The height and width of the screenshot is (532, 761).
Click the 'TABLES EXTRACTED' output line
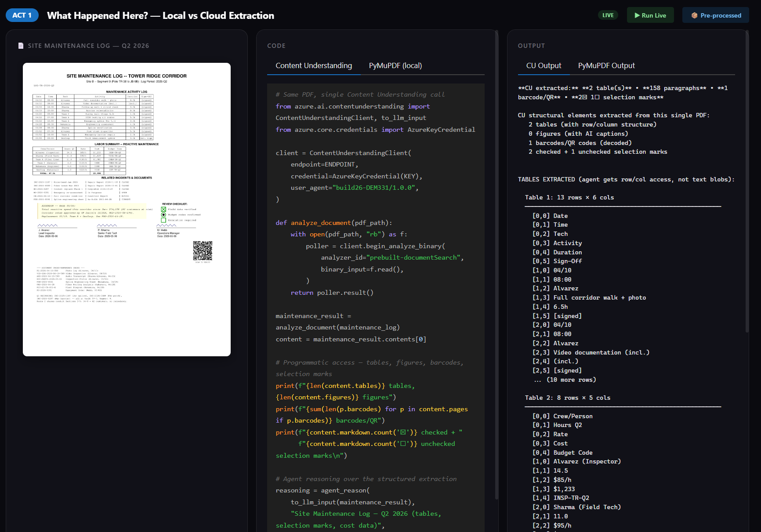coord(626,179)
